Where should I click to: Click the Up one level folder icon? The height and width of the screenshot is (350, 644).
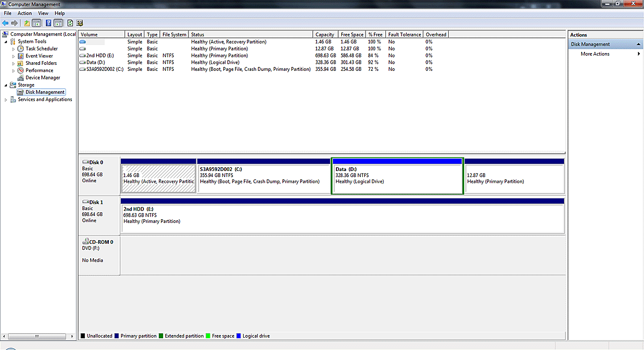click(27, 23)
